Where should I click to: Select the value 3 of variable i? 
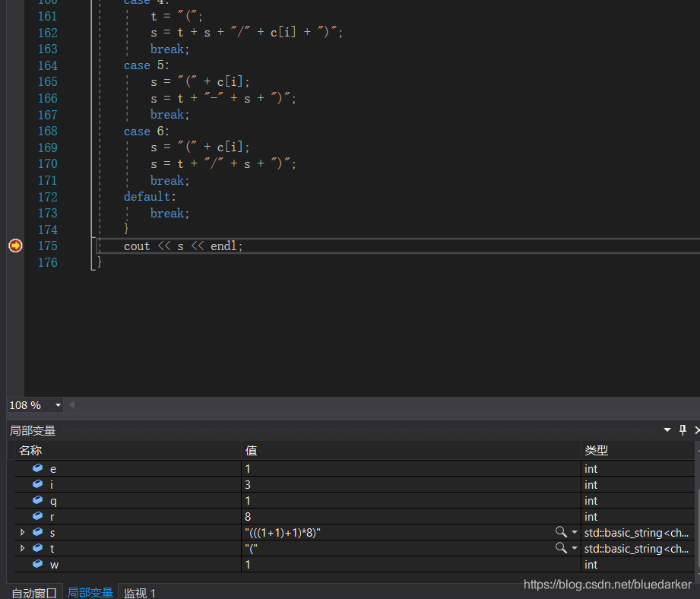pyautogui.click(x=248, y=485)
